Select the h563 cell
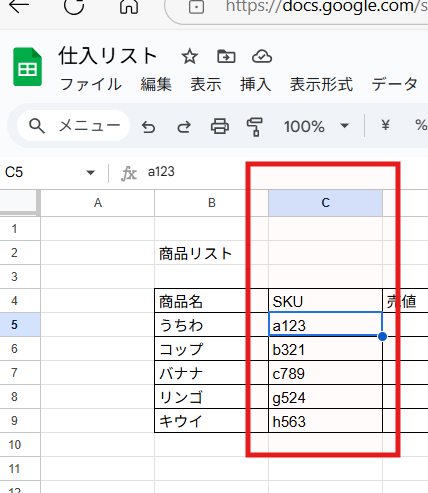The width and height of the screenshot is (428, 493). [x=325, y=421]
